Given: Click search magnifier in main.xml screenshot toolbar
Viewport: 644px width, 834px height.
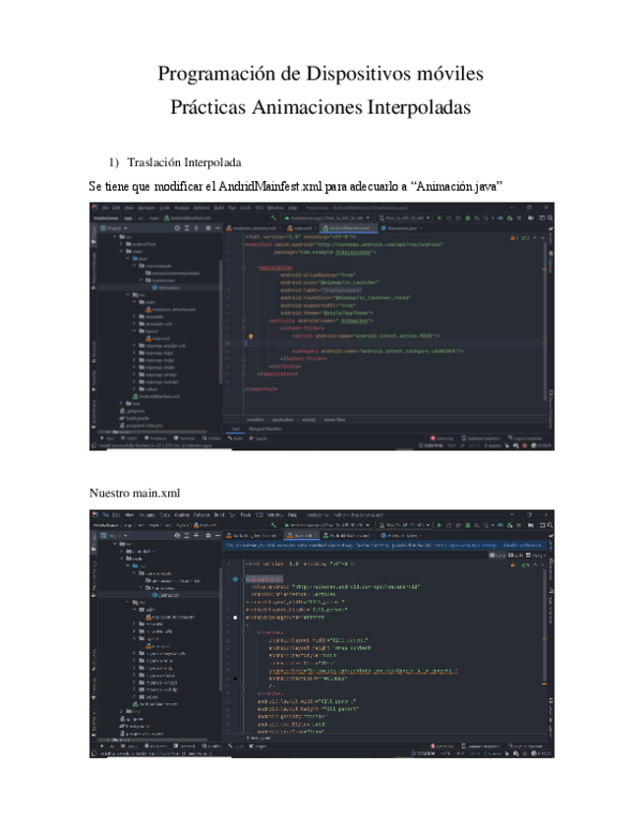Looking at the screenshot, I should coord(551,525).
